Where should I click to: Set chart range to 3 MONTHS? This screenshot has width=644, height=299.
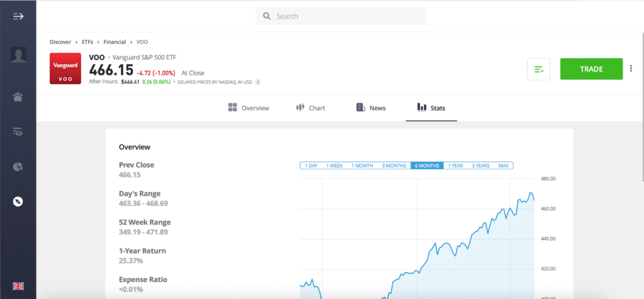click(394, 166)
